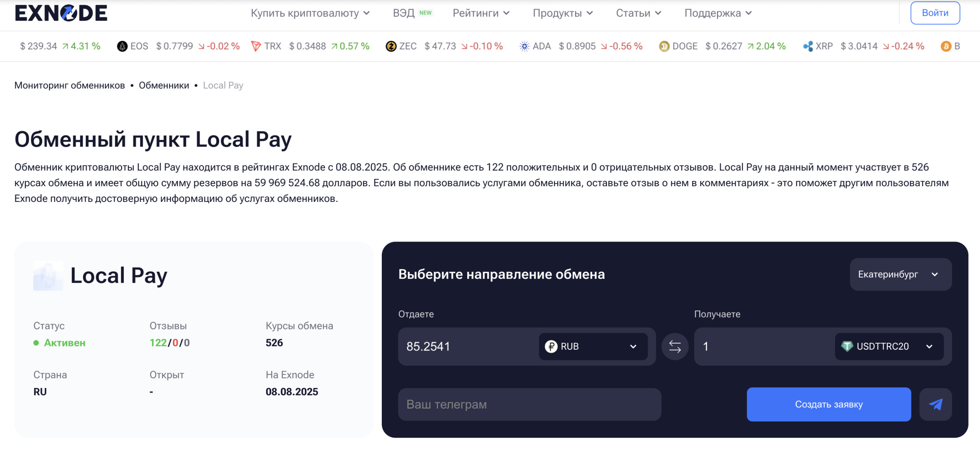The height and width of the screenshot is (463, 980).
Task: Click the ZEC coin icon in ticker
Action: coord(391,46)
